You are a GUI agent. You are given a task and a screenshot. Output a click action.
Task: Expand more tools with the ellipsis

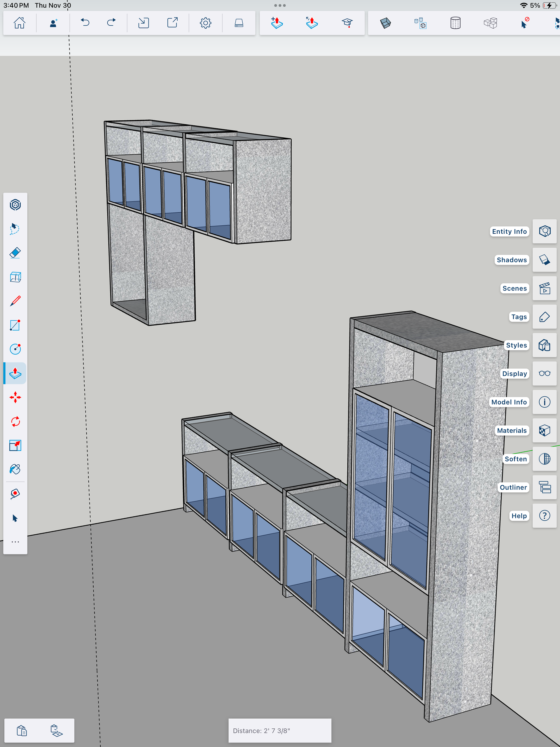tap(15, 542)
